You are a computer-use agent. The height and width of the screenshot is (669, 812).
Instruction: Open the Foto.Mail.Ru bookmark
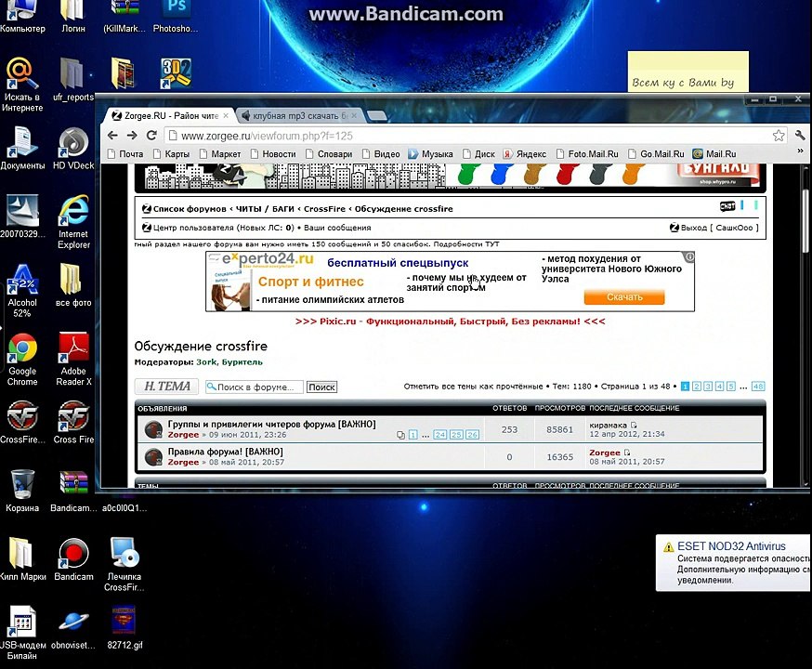(587, 154)
